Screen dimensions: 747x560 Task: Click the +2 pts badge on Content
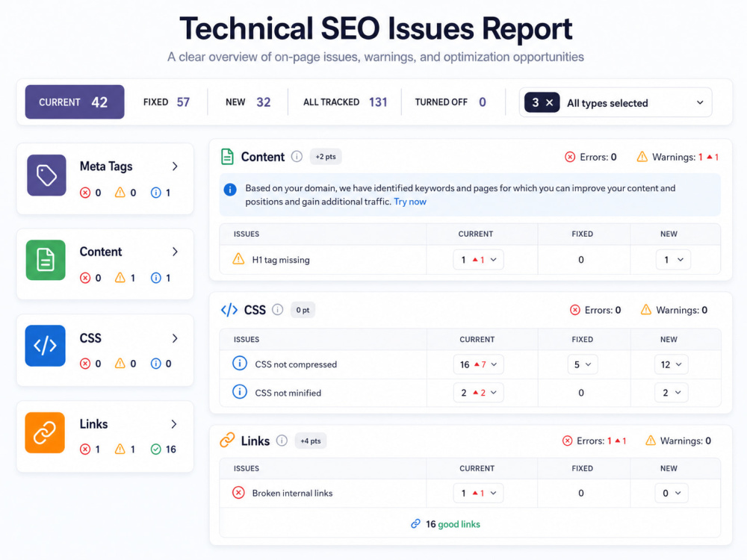[x=326, y=157]
